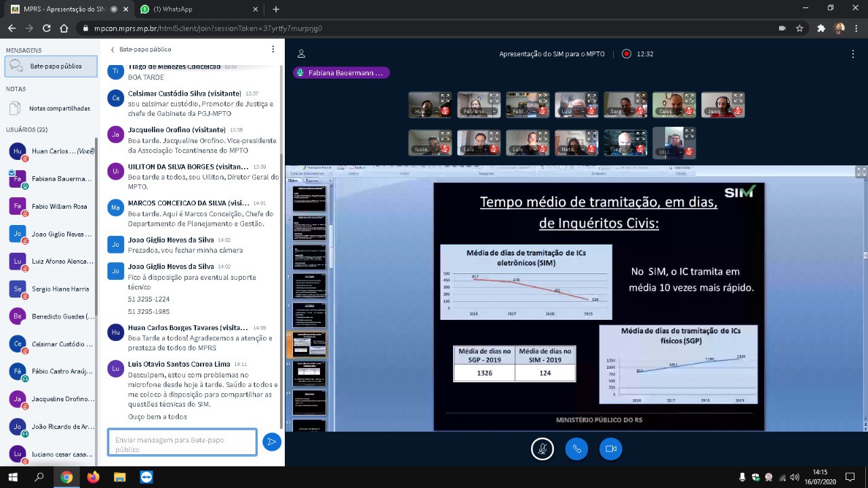Adjust volume from system tray speaker
This screenshot has height=488, width=868.
click(x=795, y=477)
